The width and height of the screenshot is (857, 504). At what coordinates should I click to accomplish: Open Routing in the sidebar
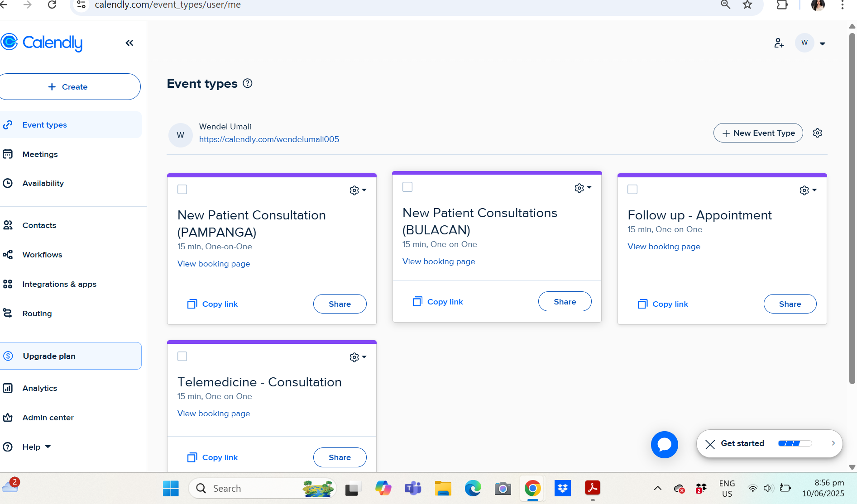pyautogui.click(x=71, y=314)
